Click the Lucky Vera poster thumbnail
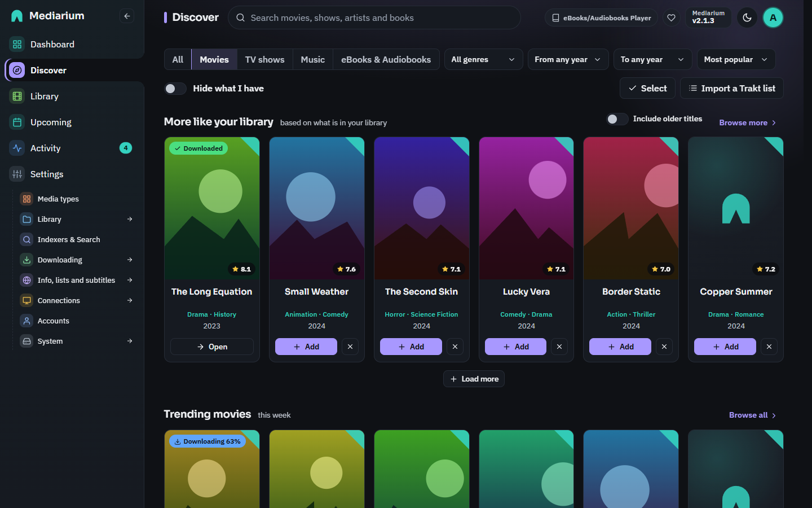The image size is (812, 508). 526,208
